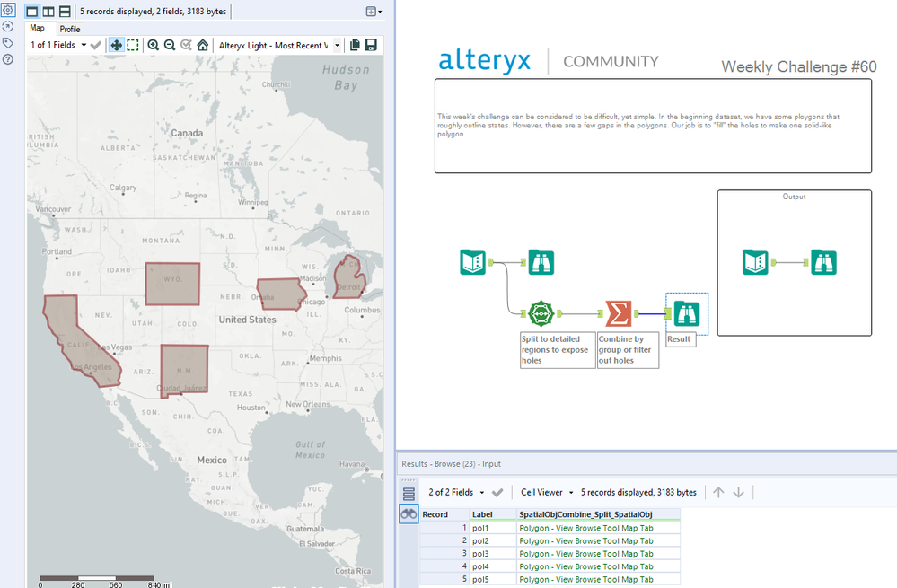Select the Browse tool beside the input

pyautogui.click(x=541, y=262)
